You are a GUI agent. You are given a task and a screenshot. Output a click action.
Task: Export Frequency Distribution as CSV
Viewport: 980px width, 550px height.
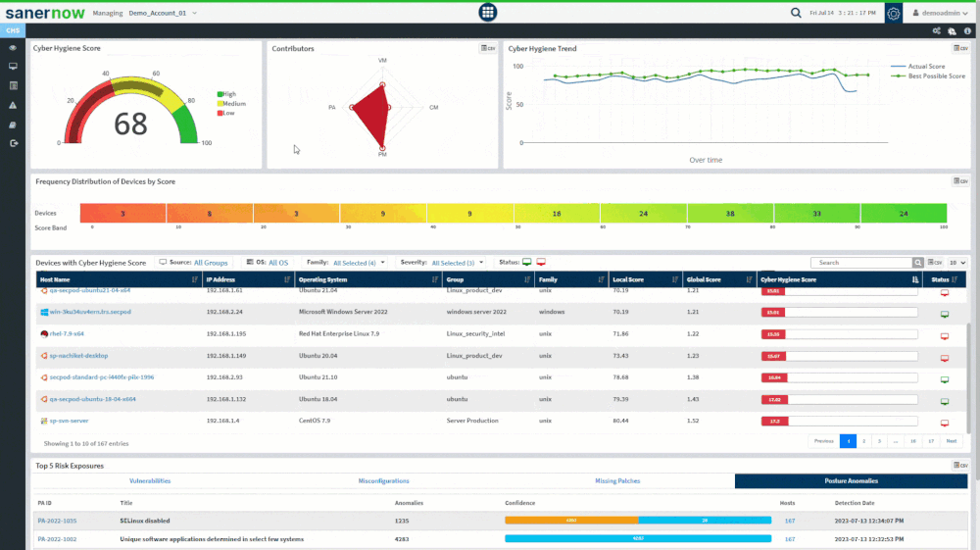click(960, 181)
